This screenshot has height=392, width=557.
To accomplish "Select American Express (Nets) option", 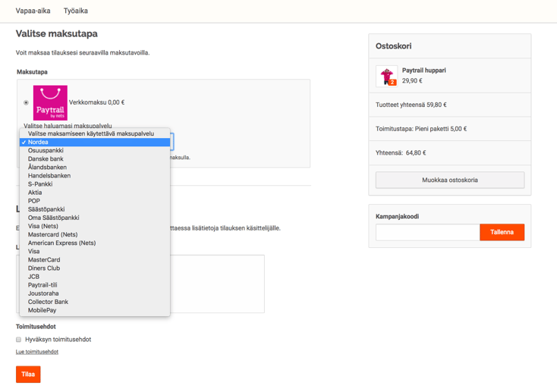I will (x=95, y=243).
